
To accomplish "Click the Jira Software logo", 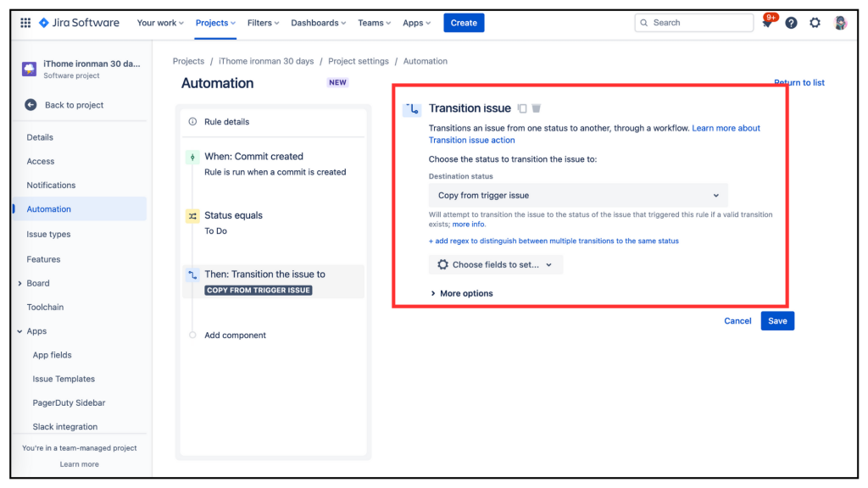I will (x=79, y=23).
